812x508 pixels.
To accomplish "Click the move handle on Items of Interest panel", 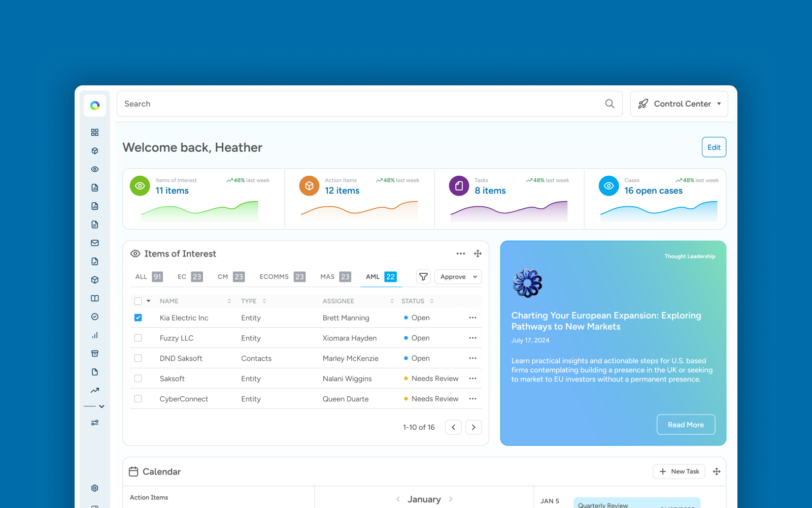I will (478, 253).
